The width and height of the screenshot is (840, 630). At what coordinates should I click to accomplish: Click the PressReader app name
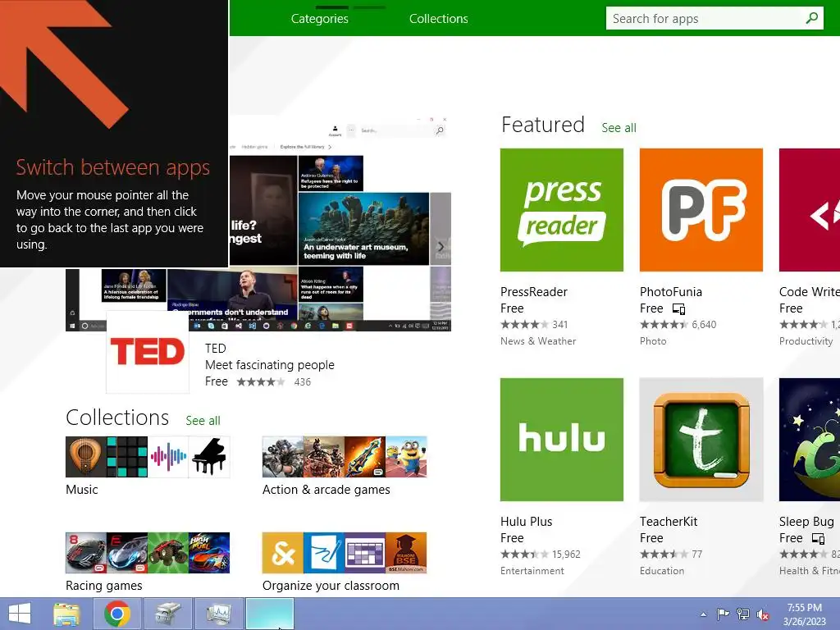click(x=533, y=292)
